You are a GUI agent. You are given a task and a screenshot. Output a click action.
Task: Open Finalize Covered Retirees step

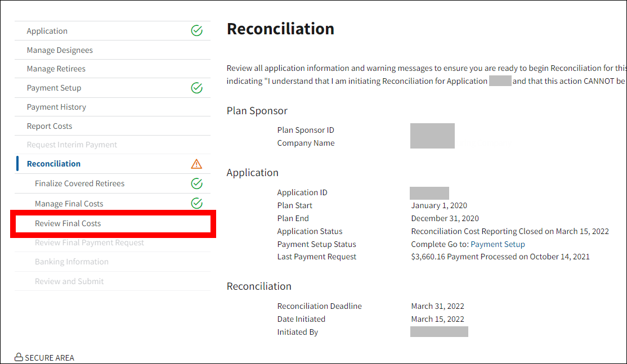[79, 183]
